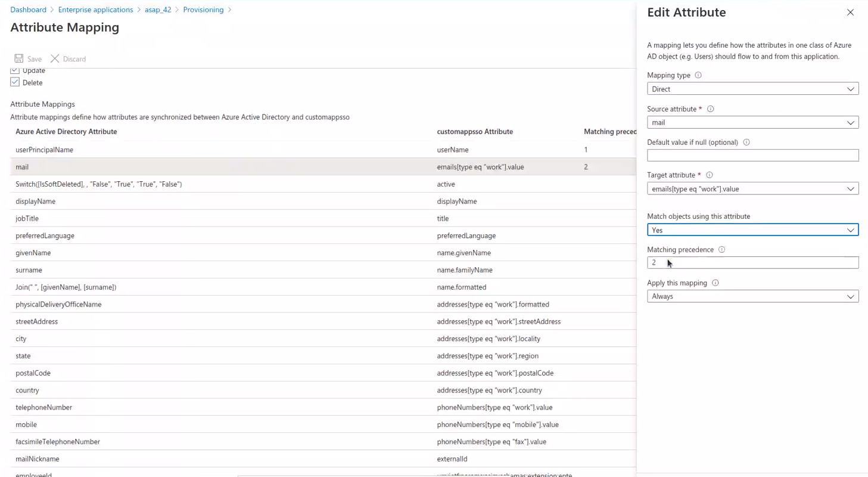This screenshot has height=477, width=868.
Task: Click info icon next to Matching precedence
Action: tap(721, 250)
